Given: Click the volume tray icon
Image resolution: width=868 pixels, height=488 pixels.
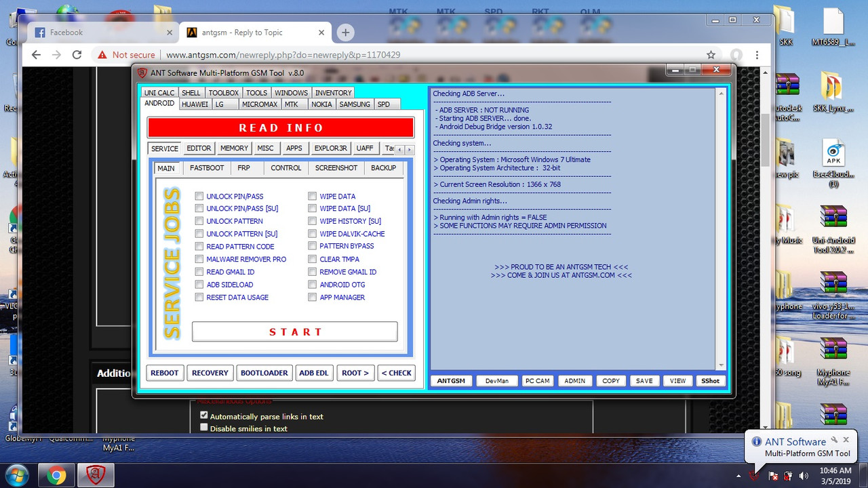Looking at the screenshot, I should (804, 476).
